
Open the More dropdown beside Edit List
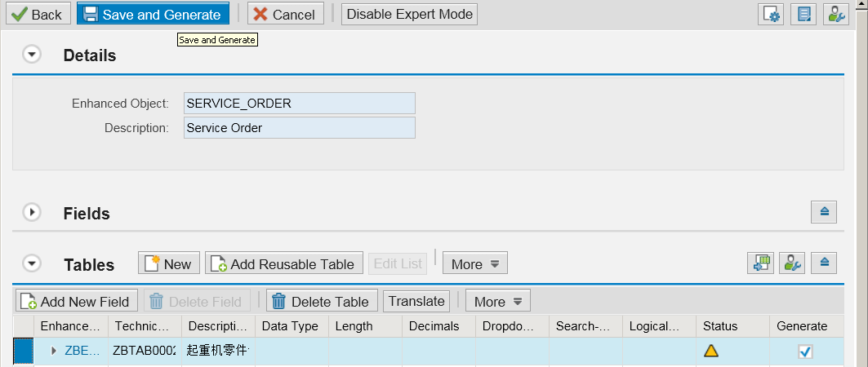point(475,263)
